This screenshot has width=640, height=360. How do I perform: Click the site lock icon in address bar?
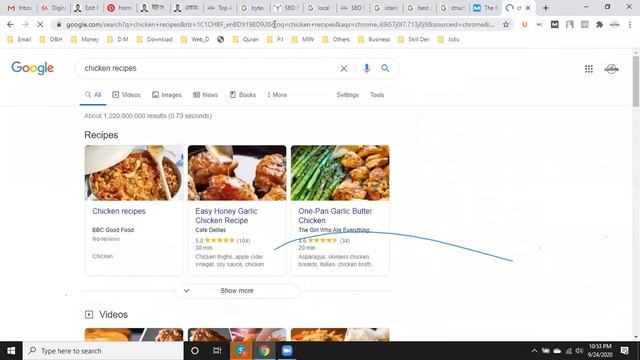(59, 24)
